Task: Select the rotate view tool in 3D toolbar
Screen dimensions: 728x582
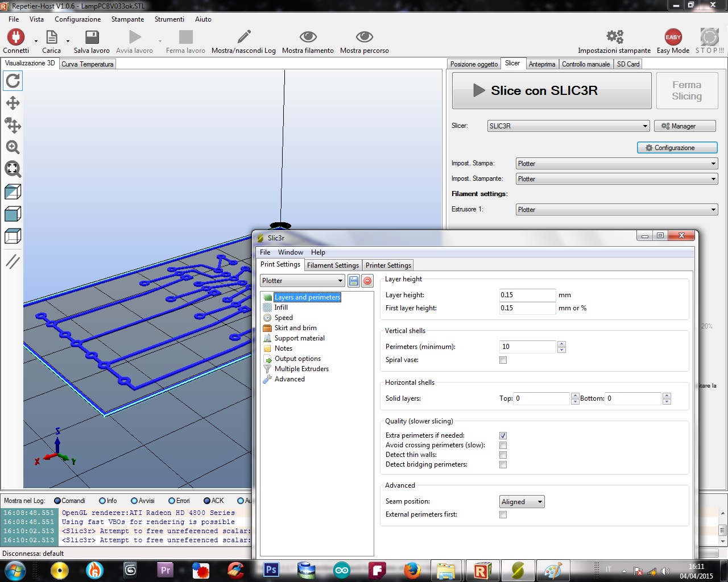Action: 13,81
